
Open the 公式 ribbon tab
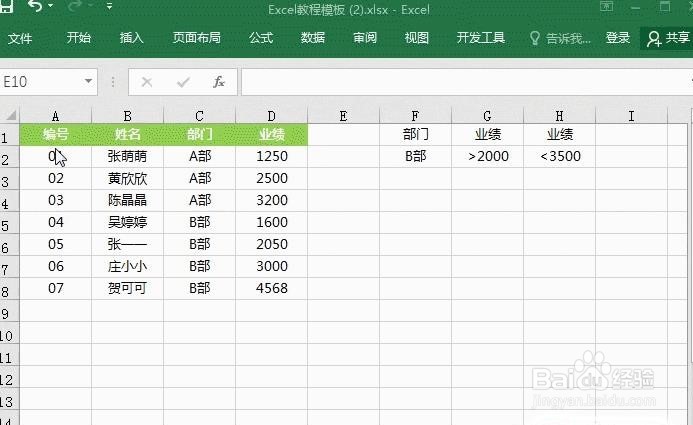261,38
